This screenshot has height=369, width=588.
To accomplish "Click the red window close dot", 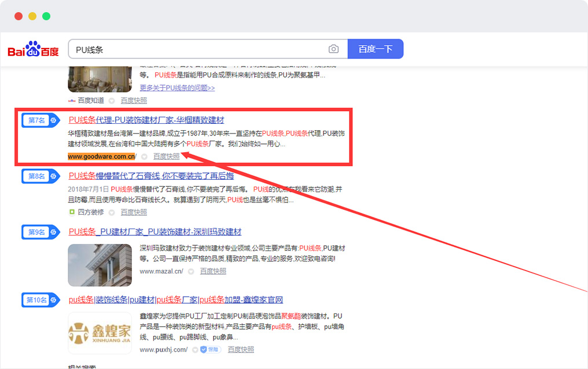I will (x=19, y=16).
